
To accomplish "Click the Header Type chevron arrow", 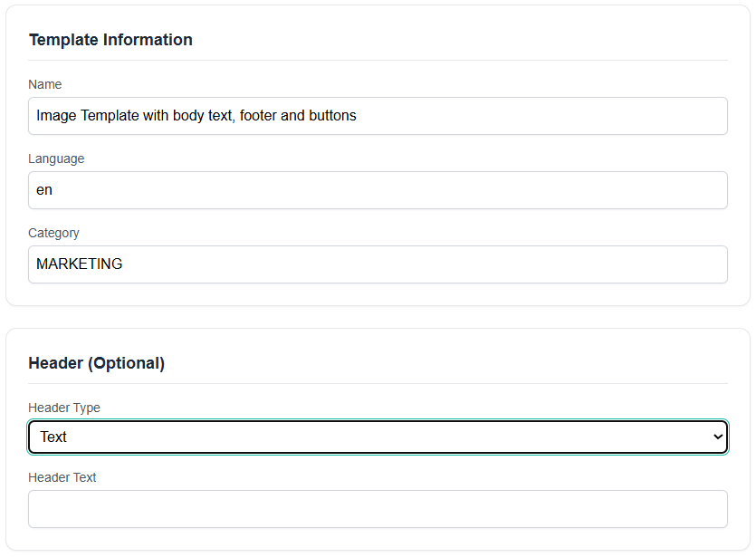I will tap(718, 437).
